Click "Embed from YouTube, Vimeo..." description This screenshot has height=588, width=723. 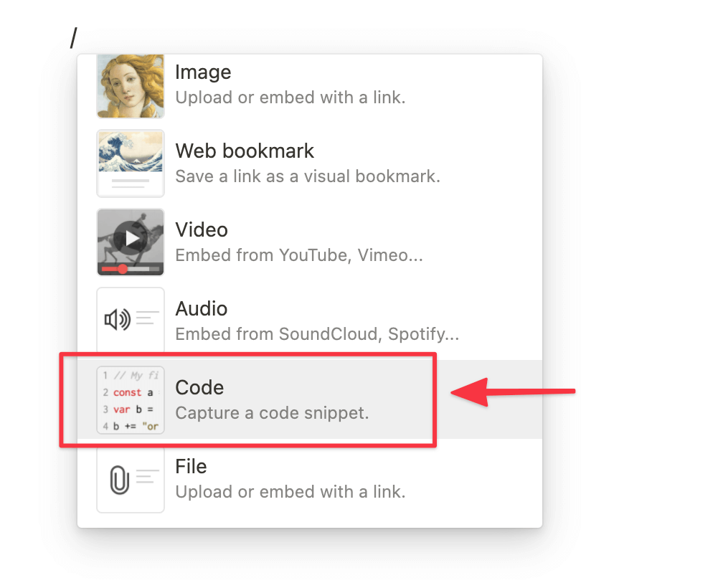(299, 255)
